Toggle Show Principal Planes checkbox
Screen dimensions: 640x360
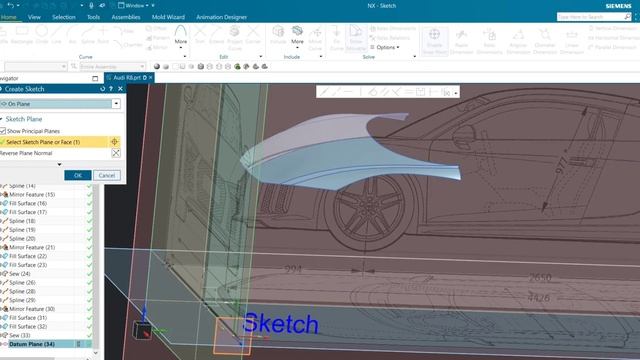(x=3, y=131)
